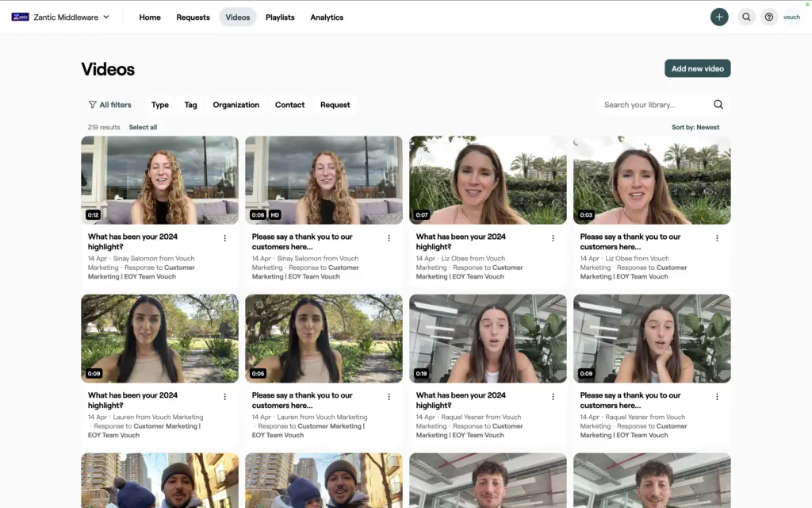
Task: Play Sinay Salomon's 0:12 video thumbnail
Action: point(160,180)
